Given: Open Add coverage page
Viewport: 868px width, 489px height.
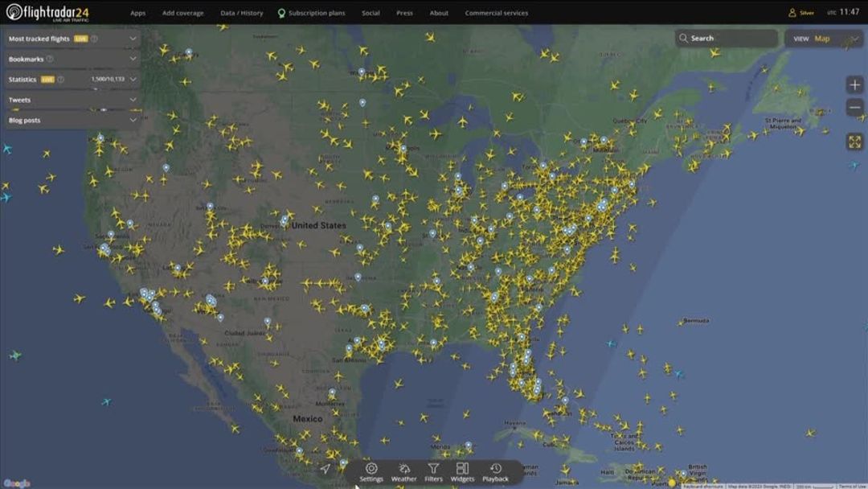Looking at the screenshot, I should pyautogui.click(x=182, y=13).
